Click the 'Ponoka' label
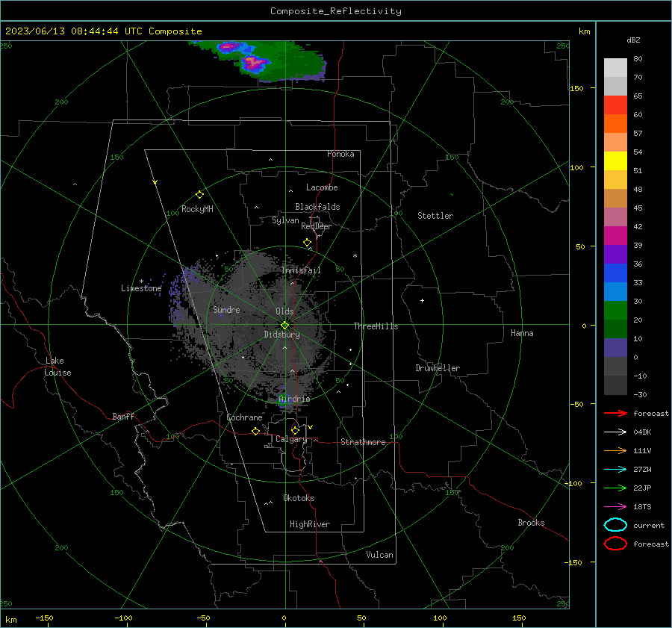Screen dimensions: 672x628 coord(340,154)
